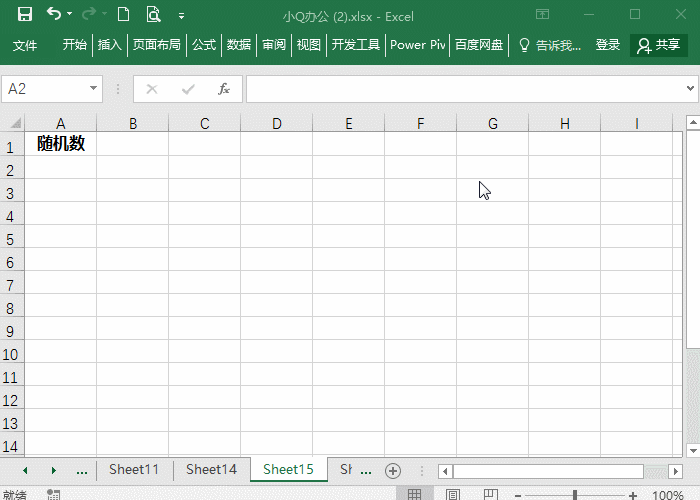
Task: Select row 14 header
Action: [10, 446]
